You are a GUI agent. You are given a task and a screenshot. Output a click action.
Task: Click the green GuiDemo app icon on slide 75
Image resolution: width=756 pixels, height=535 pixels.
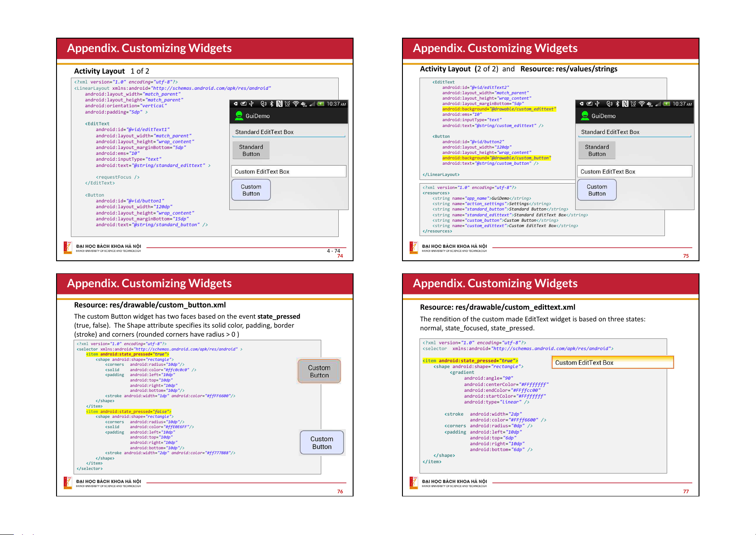click(x=585, y=116)
